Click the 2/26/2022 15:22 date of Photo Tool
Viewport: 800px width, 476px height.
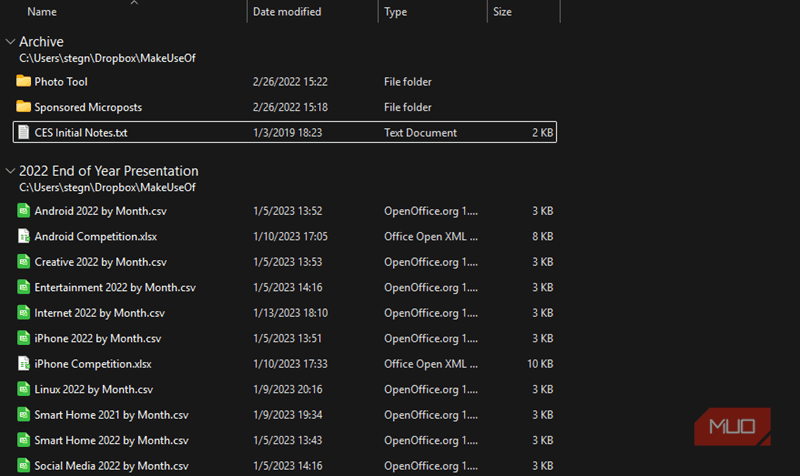coord(290,82)
